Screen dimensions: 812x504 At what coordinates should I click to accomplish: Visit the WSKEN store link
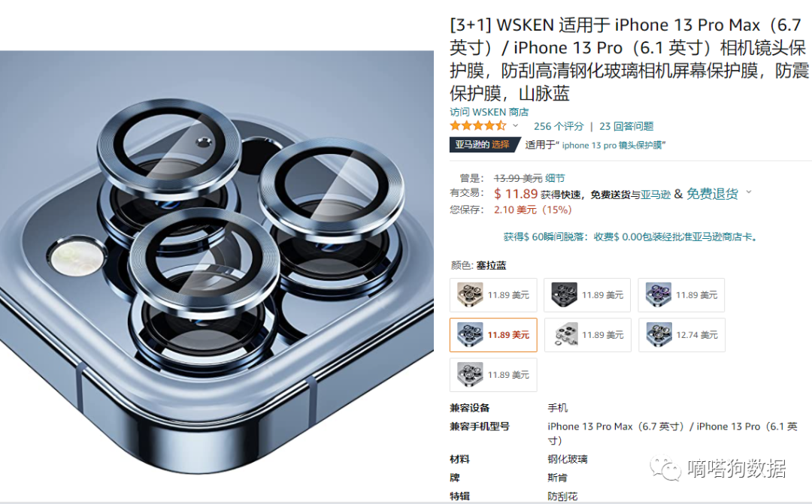coord(489,112)
